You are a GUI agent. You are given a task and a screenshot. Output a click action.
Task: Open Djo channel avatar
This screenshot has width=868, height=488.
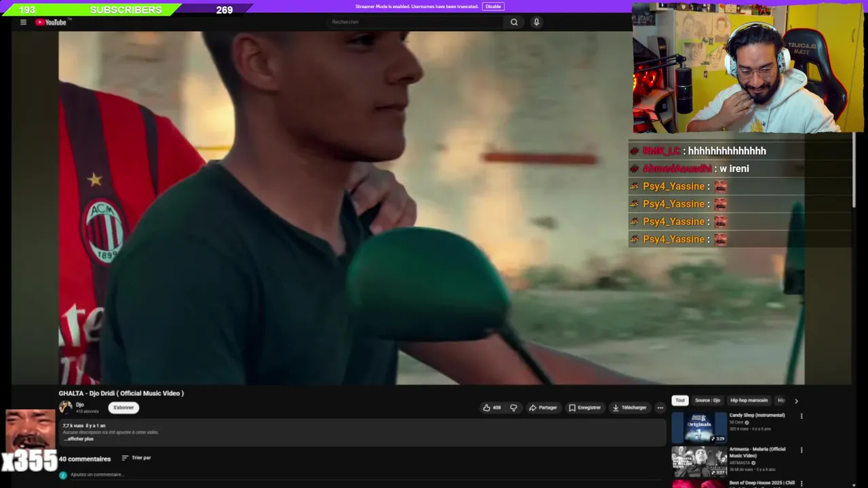tap(65, 407)
